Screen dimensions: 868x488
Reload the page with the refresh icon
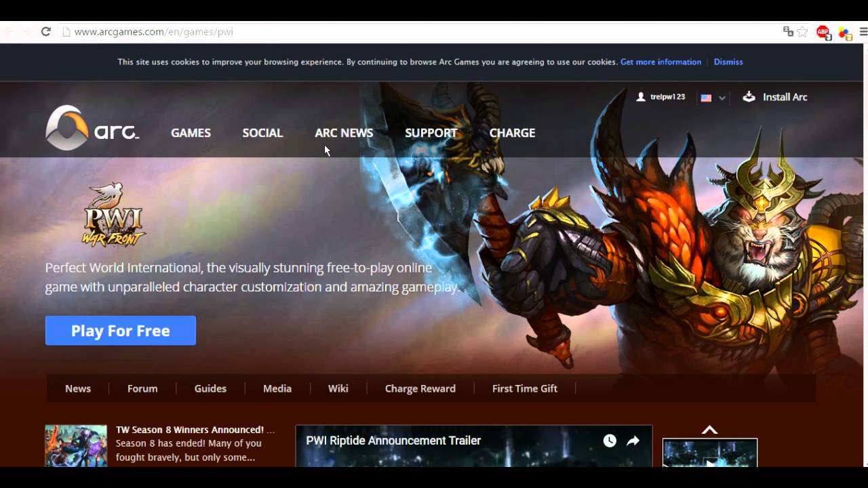(x=46, y=32)
